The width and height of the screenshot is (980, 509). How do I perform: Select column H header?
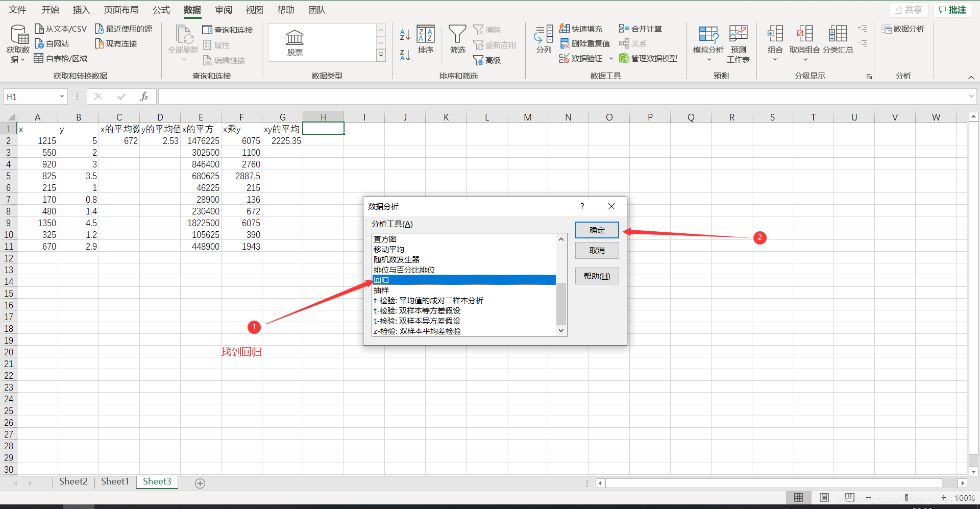point(323,117)
